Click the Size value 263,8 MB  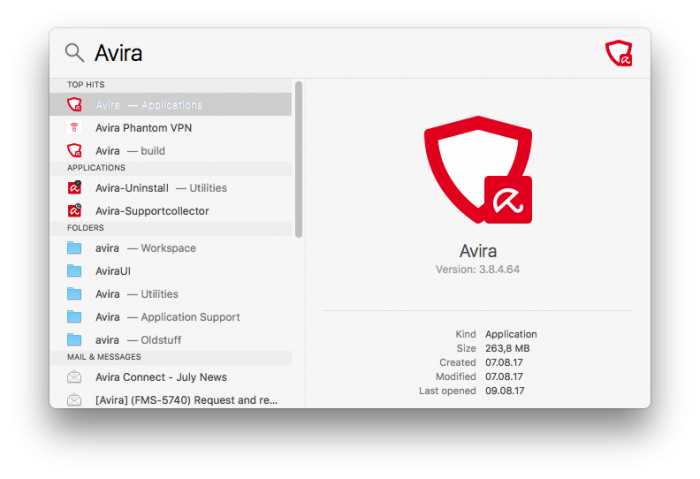[508, 348]
